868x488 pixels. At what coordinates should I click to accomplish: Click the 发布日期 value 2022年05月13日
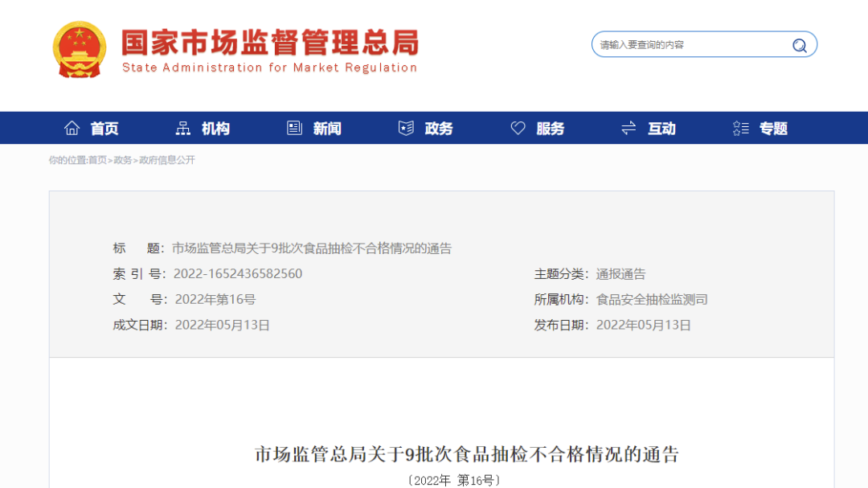pos(644,325)
